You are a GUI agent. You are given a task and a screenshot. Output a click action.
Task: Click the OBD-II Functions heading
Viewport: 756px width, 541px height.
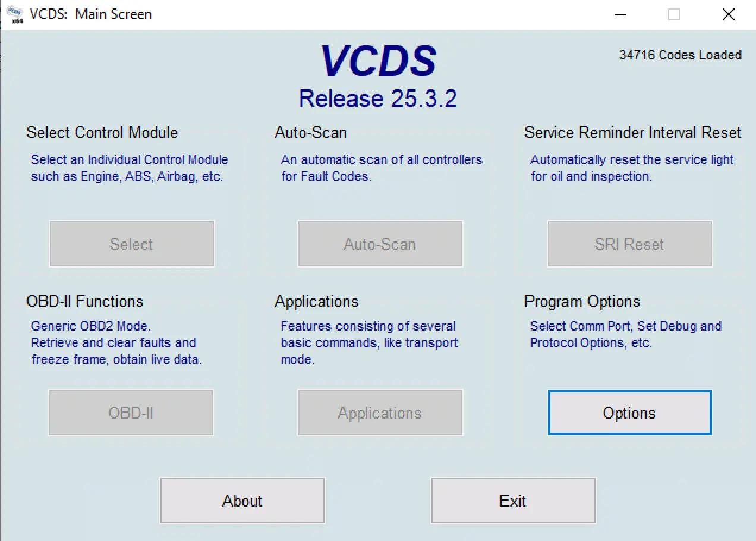(x=84, y=301)
